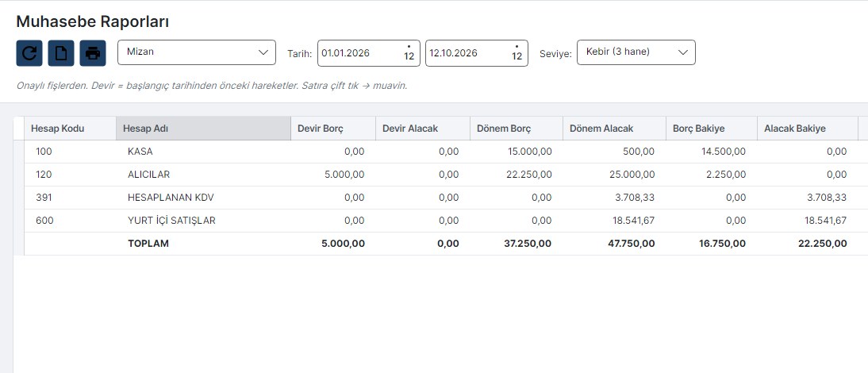Open calendar picker for start date 01.01.2026

coord(409,53)
